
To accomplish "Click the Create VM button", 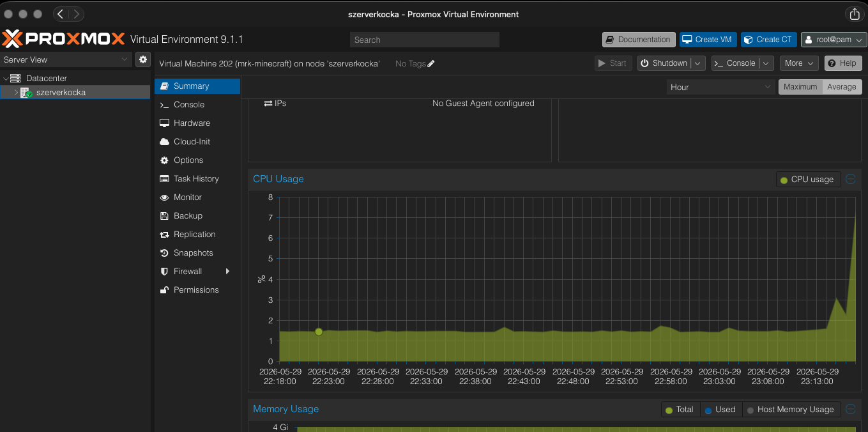I will [x=708, y=40].
